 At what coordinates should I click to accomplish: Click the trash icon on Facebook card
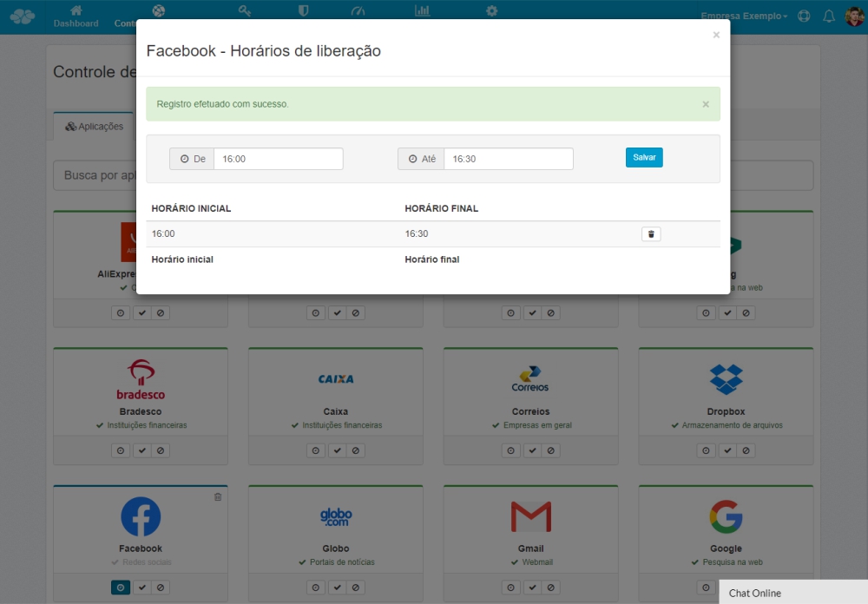[x=218, y=496]
